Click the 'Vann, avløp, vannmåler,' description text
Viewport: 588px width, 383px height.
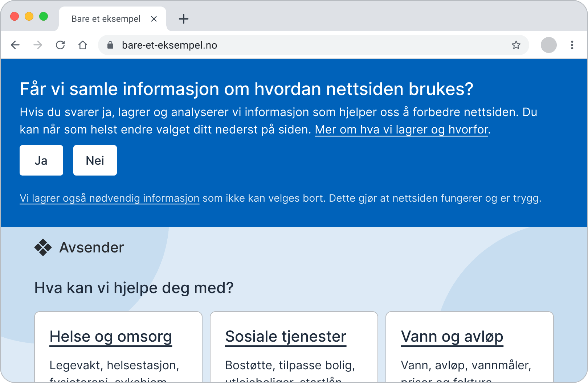466,365
